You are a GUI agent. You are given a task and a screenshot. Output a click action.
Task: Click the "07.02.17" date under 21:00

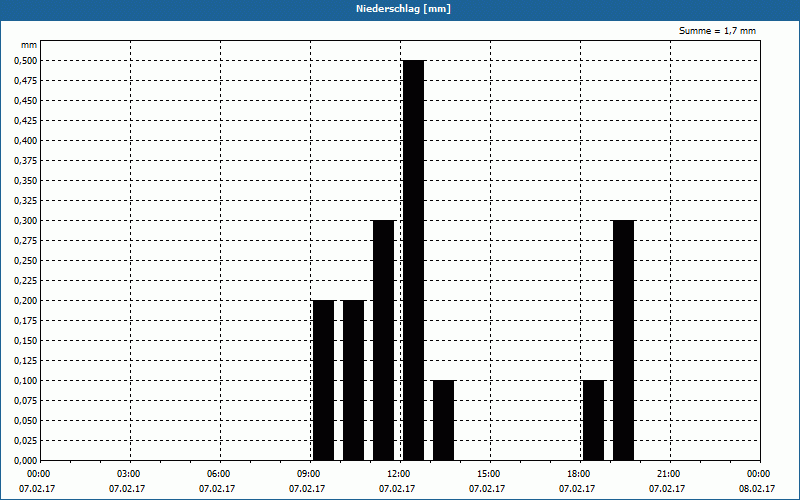click(x=667, y=489)
